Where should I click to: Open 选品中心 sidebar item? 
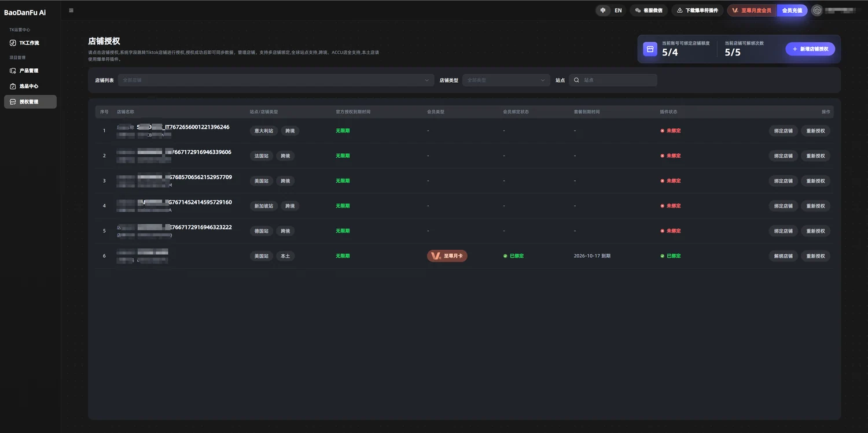click(x=30, y=86)
